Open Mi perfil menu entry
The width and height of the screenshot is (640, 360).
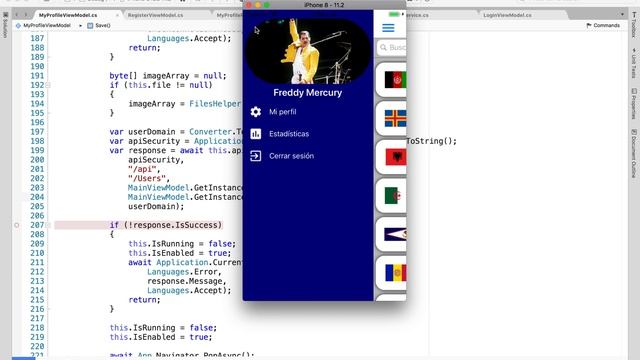tap(282, 112)
